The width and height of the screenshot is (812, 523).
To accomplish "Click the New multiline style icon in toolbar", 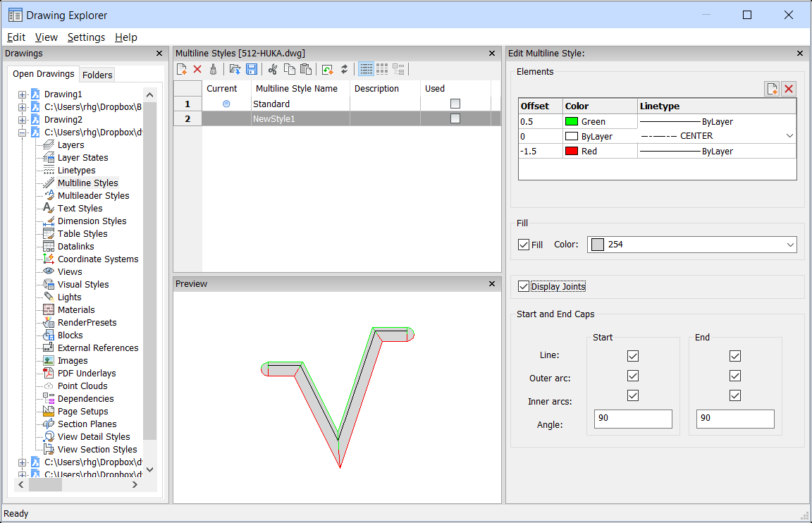I will pos(182,69).
